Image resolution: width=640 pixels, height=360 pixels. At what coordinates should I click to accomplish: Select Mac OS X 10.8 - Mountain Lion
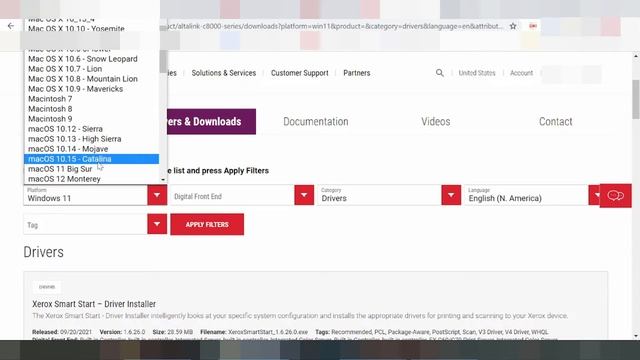click(x=91, y=79)
